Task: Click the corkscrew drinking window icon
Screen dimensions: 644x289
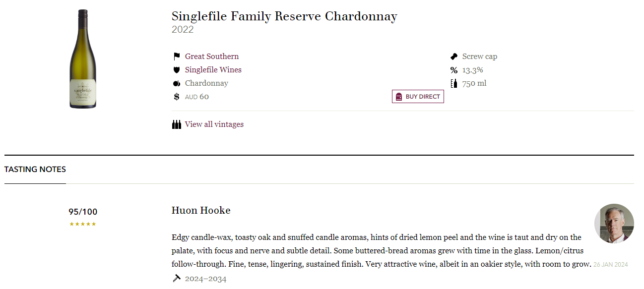Action: tap(177, 279)
